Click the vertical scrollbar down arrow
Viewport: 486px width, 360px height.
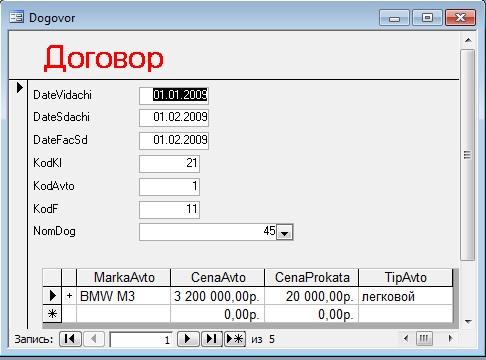pos(468,322)
